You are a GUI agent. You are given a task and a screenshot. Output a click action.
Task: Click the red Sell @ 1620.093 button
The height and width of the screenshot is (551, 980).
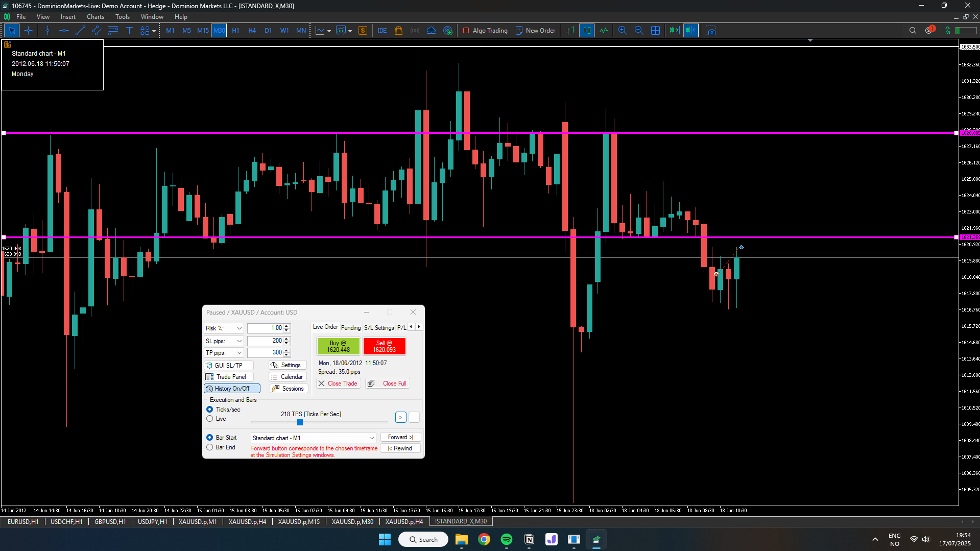(384, 346)
